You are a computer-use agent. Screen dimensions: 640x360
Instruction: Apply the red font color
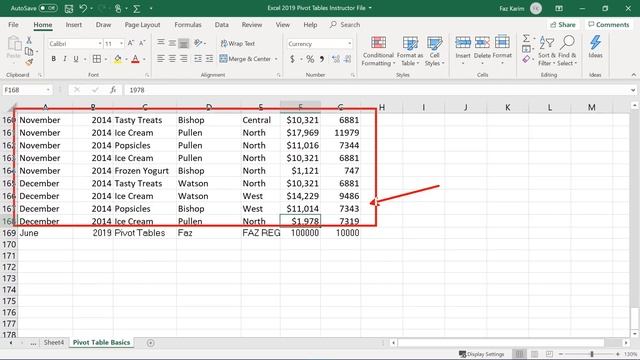(136, 59)
